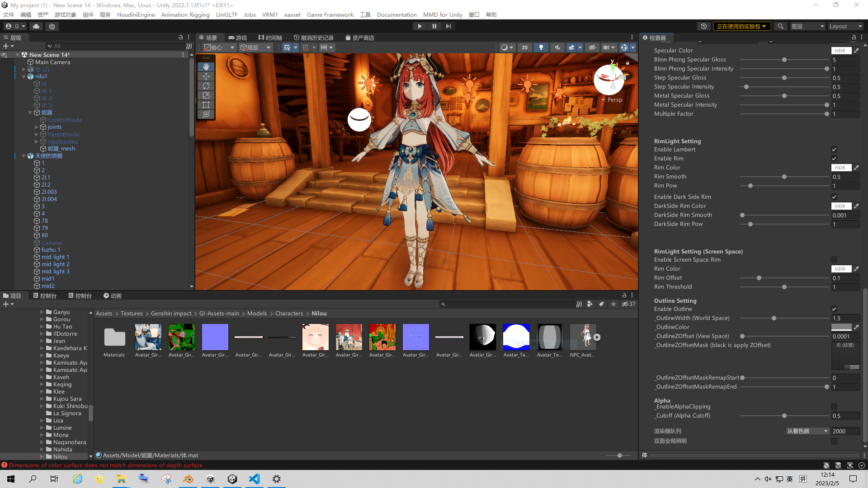Open undo history icon in top toolbar
Viewport: 868px width, 488px height.
(704, 26)
